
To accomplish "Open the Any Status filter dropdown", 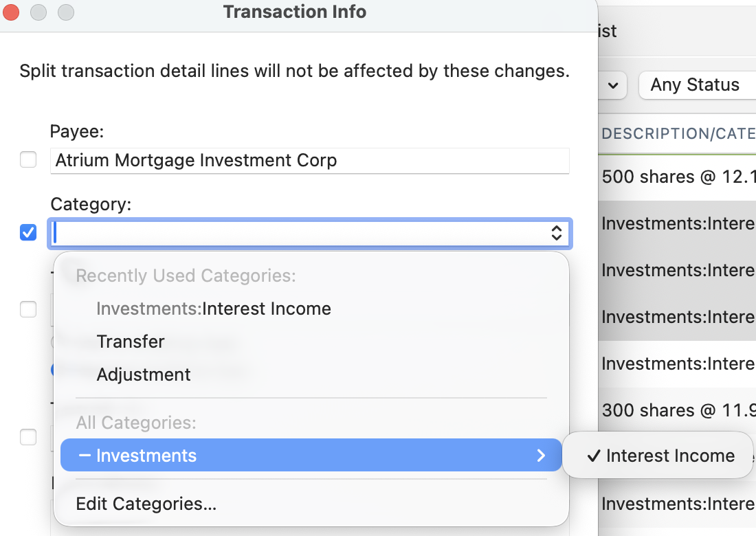I will (x=696, y=85).
